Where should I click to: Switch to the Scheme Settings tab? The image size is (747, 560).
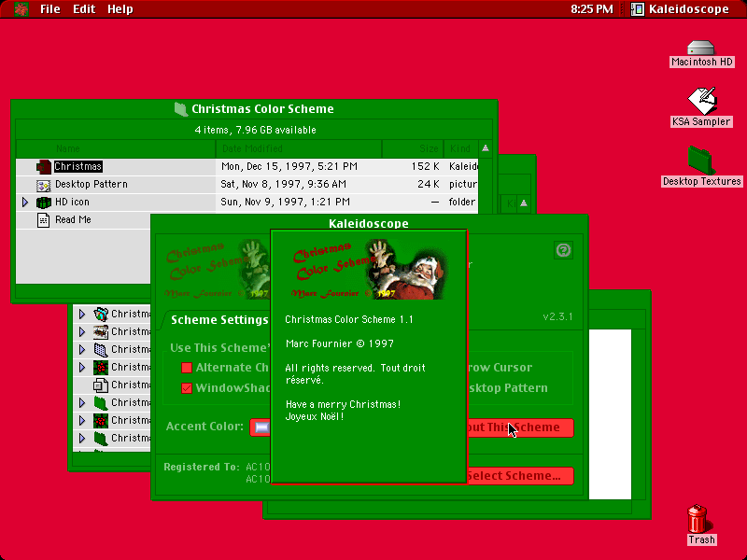point(219,319)
